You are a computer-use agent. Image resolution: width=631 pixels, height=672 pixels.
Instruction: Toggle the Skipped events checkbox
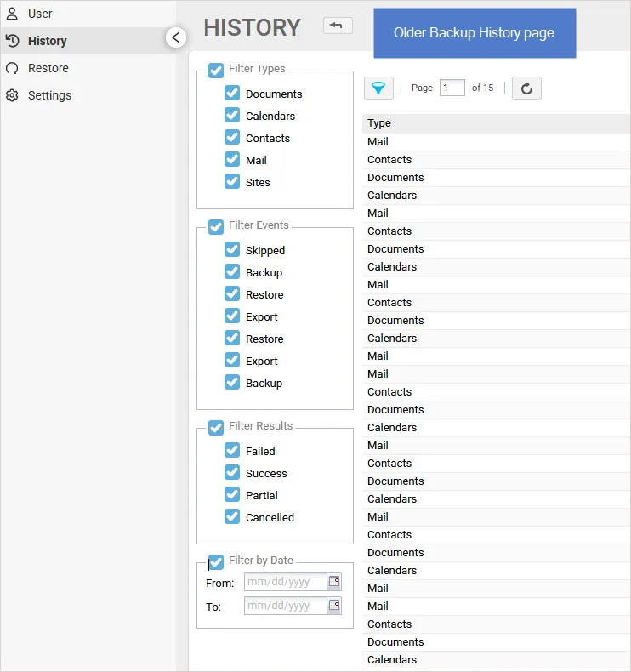[232, 249]
